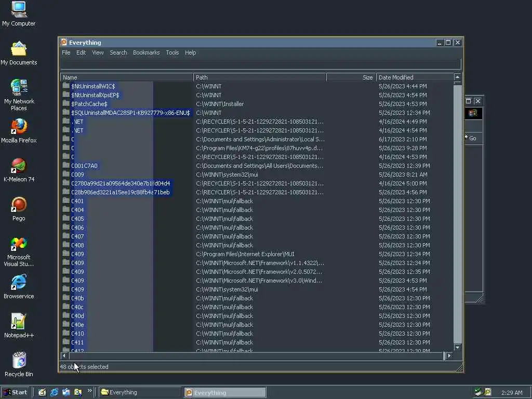Screen dimensions: 532x399
Task: Select the C40e folder name
Action: (x=77, y=325)
